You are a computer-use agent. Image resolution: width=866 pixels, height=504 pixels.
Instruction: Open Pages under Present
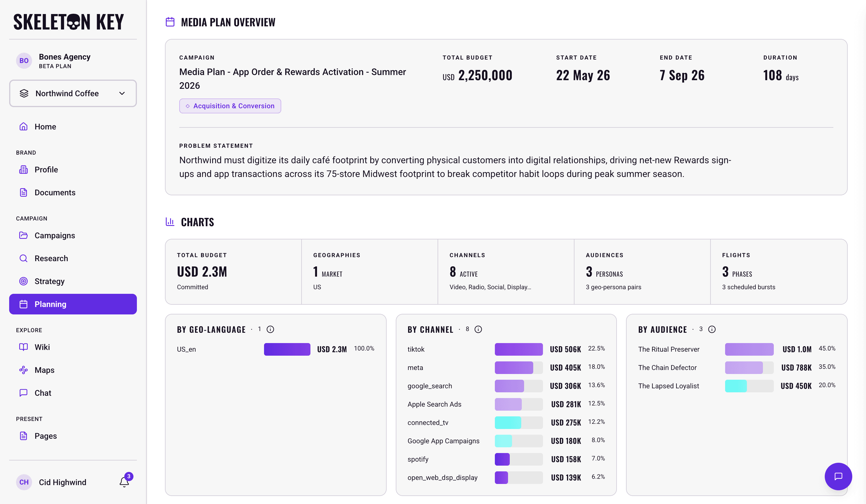[x=73, y=436]
